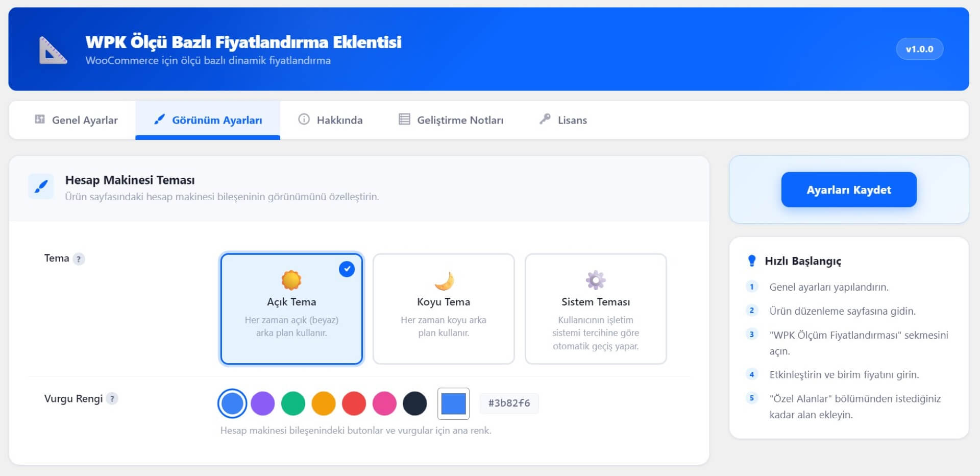The height and width of the screenshot is (476, 980).
Task: Select the Koyu Tema option
Action: (x=444, y=309)
